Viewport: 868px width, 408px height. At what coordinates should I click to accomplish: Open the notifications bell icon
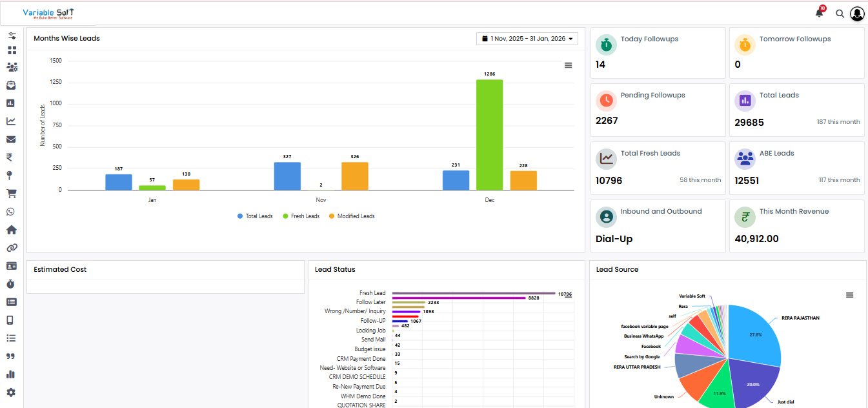818,13
